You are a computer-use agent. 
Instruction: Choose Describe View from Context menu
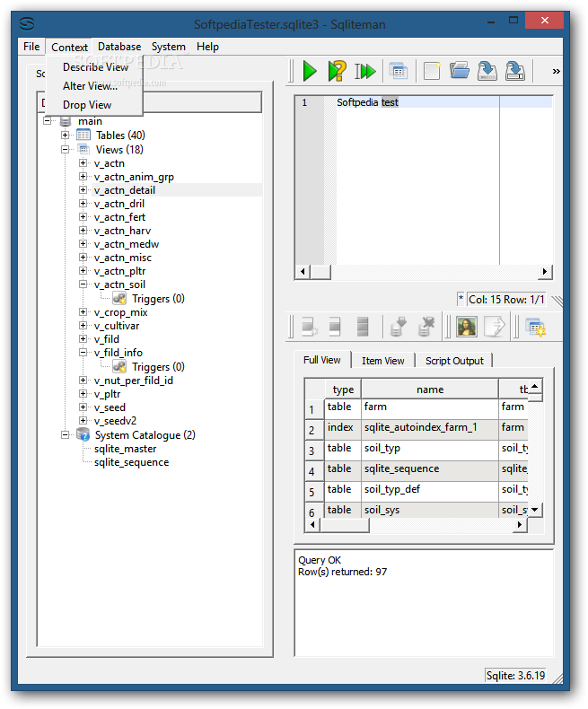pyautogui.click(x=95, y=67)
